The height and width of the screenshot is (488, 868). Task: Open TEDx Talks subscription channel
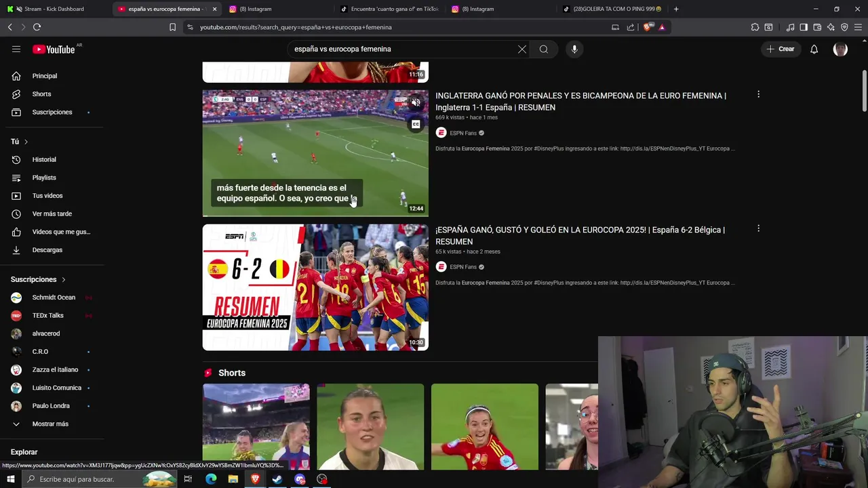[47, 316]
